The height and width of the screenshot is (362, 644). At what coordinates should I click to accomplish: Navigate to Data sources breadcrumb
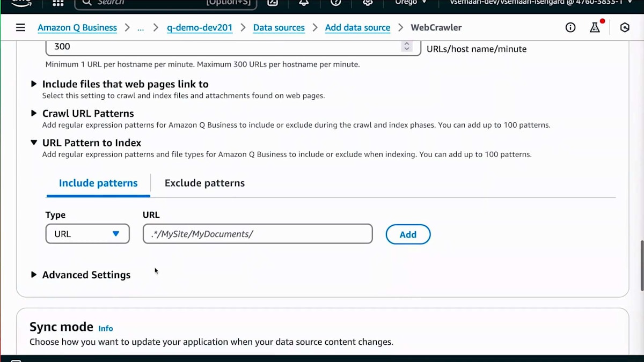tap(279, 28)
